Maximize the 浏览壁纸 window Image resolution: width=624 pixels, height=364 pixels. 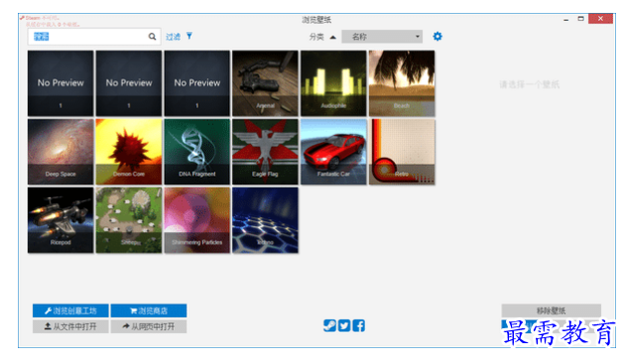[581, 19]
